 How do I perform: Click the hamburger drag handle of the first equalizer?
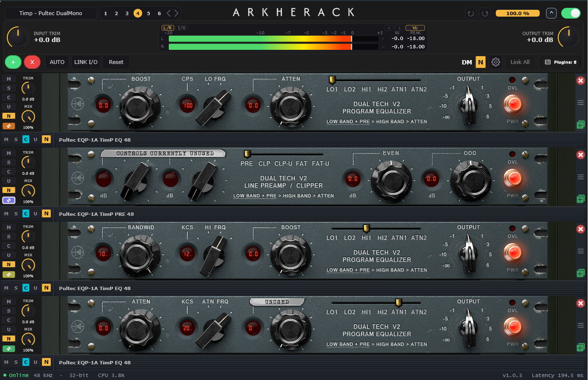tap(581, 103)
